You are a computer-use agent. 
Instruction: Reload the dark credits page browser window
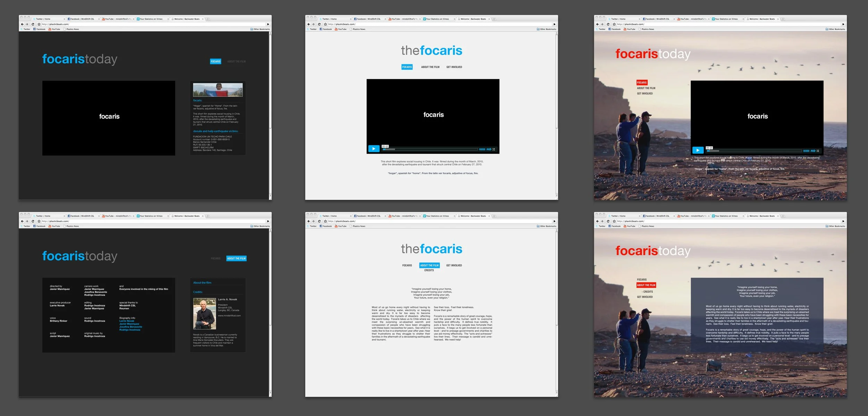click(x=33, y=221)
